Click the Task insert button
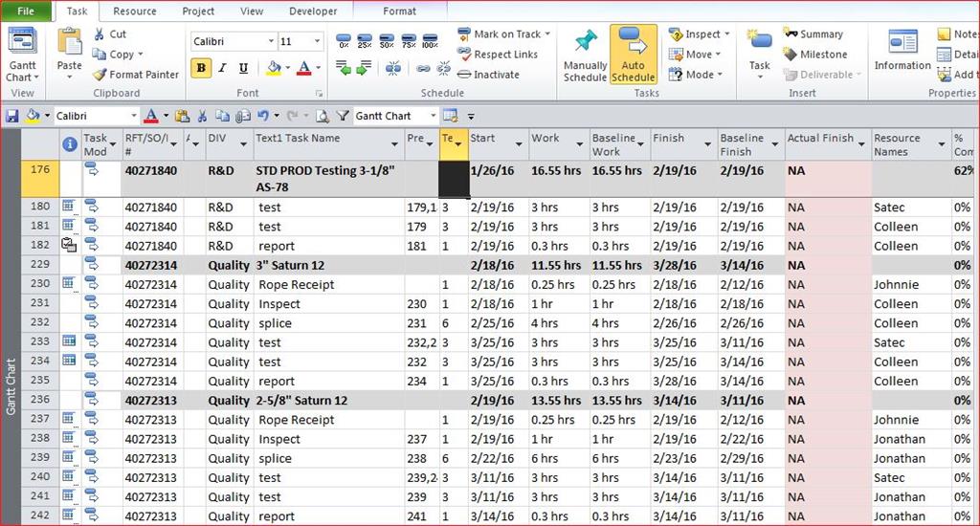The height and width of the screenshot is (526, 980). [x=759, y=55]
